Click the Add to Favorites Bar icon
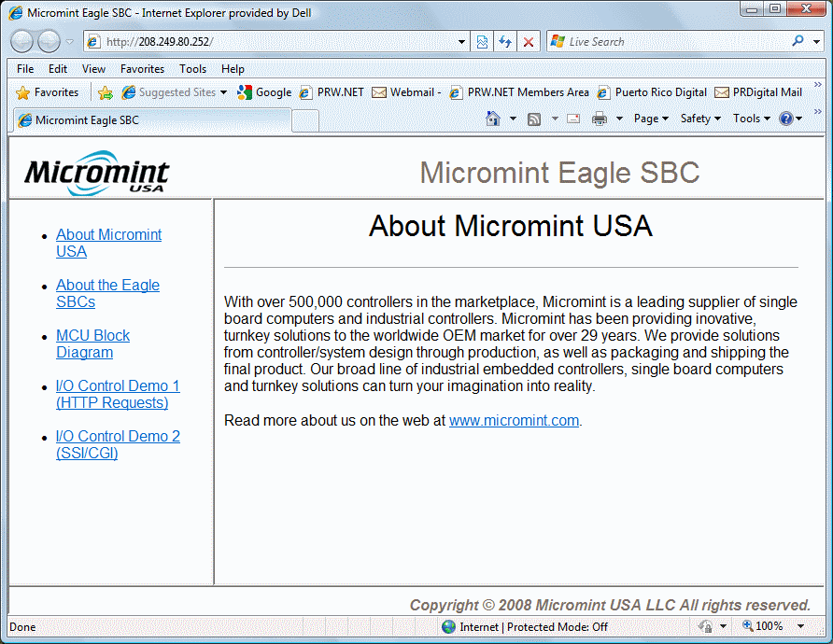 [x=106, y=92]
